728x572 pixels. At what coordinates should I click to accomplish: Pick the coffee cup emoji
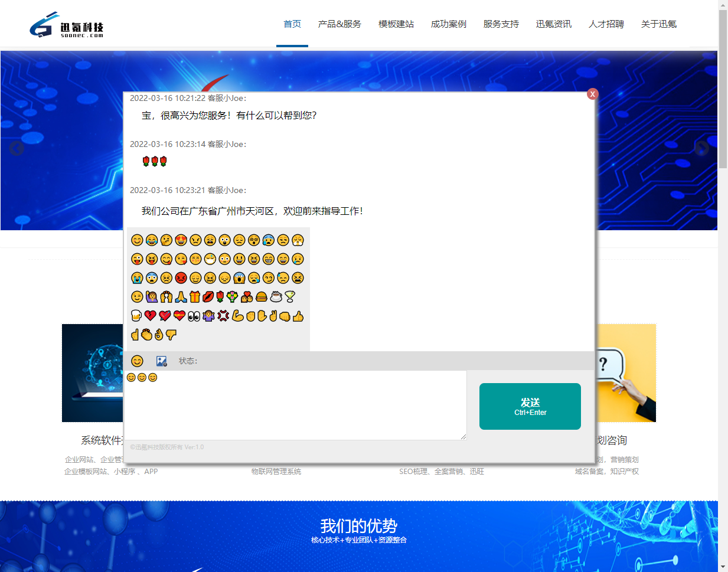coord(276,297)
